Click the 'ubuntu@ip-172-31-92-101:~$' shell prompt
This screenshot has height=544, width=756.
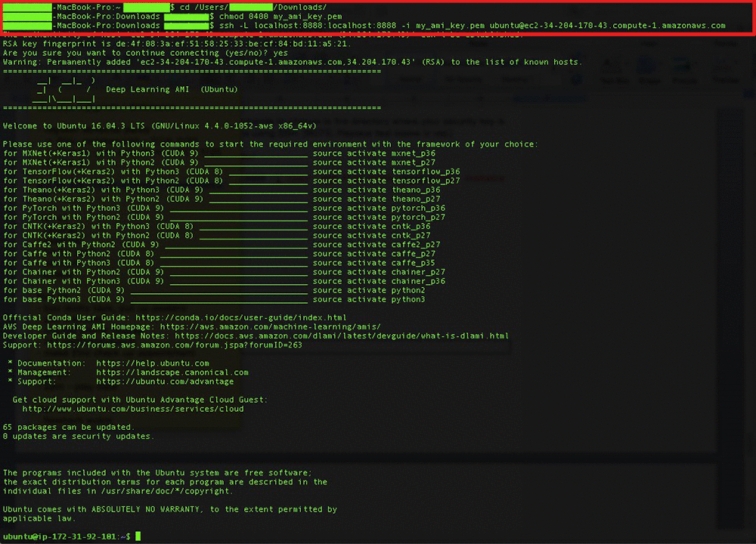[x=67, y=536]
